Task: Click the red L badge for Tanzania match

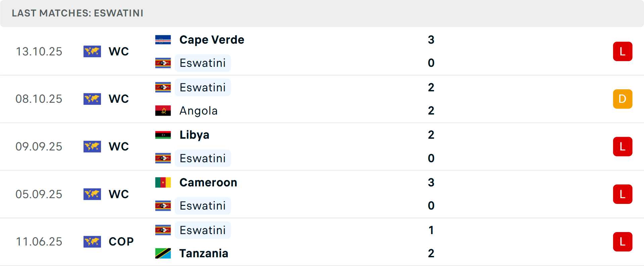Action: pos(623,242)
